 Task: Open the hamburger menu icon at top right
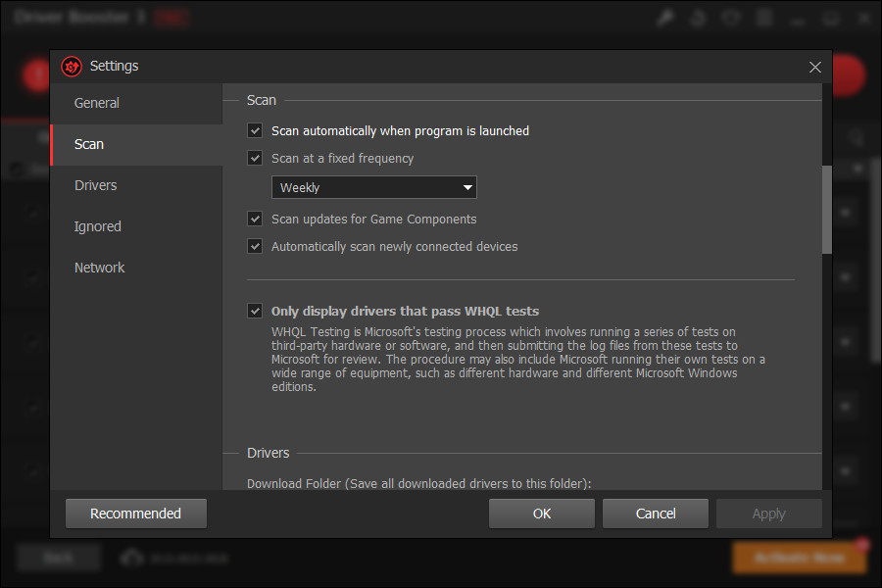(x=763, y=17)
